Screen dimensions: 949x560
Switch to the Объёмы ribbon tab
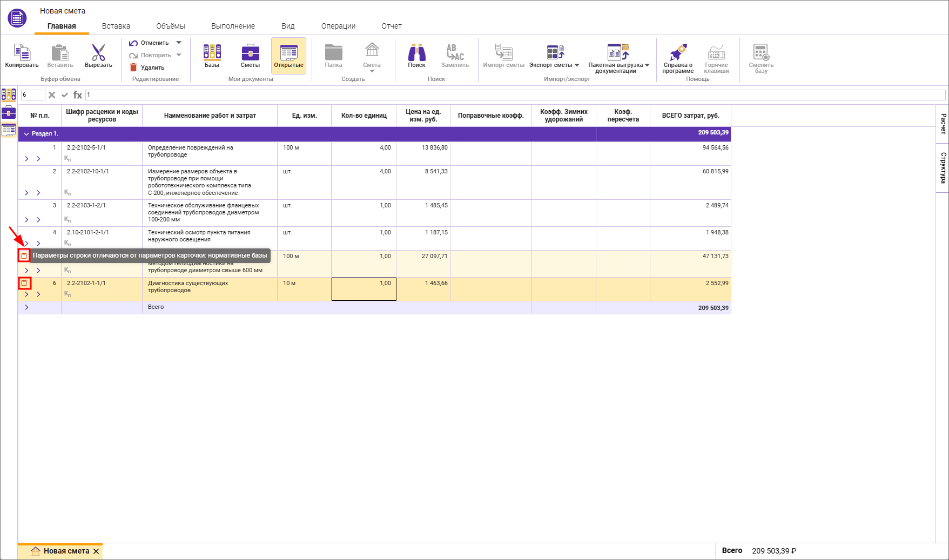point(170,26)
